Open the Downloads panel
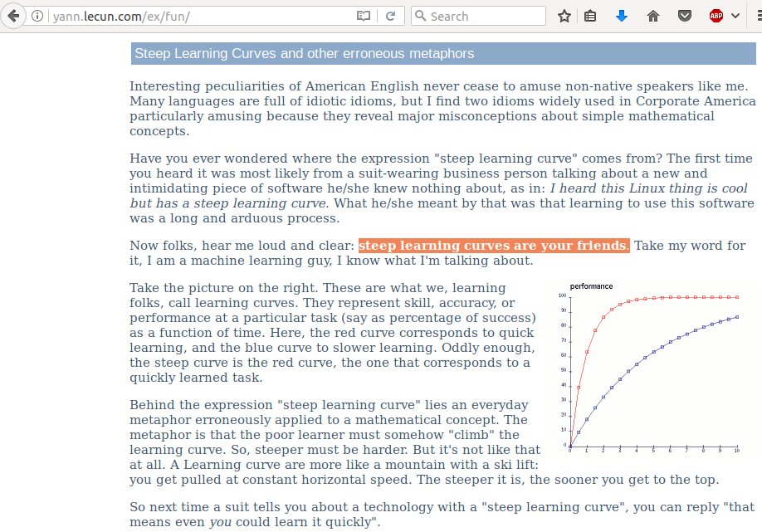This screenshot has width=762, height=532. coord(621,16)
